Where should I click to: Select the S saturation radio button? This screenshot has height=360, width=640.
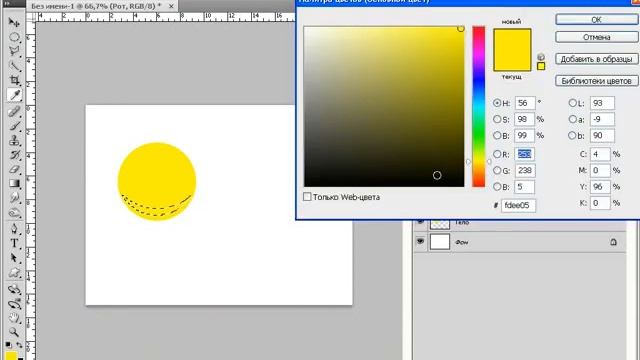tap(497, 119)
